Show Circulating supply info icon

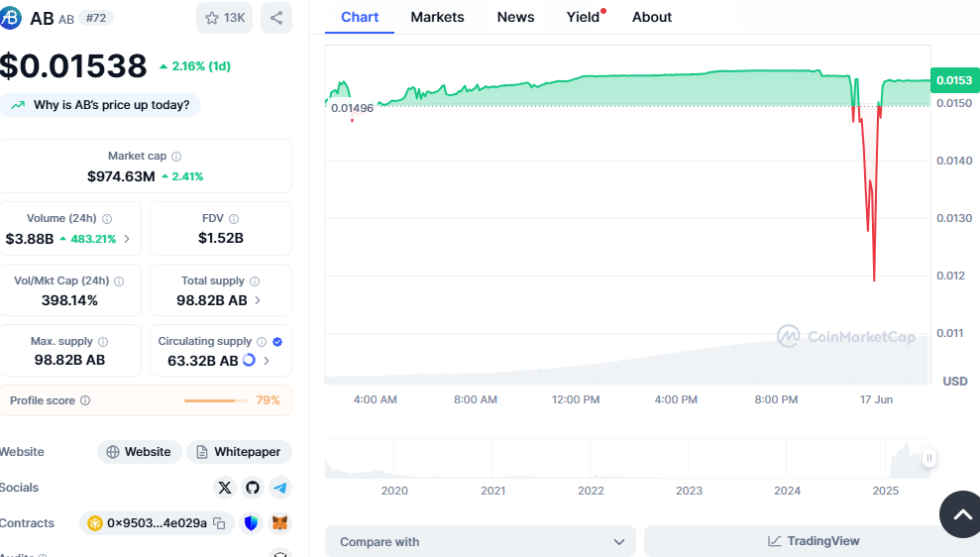click(262, 342)
